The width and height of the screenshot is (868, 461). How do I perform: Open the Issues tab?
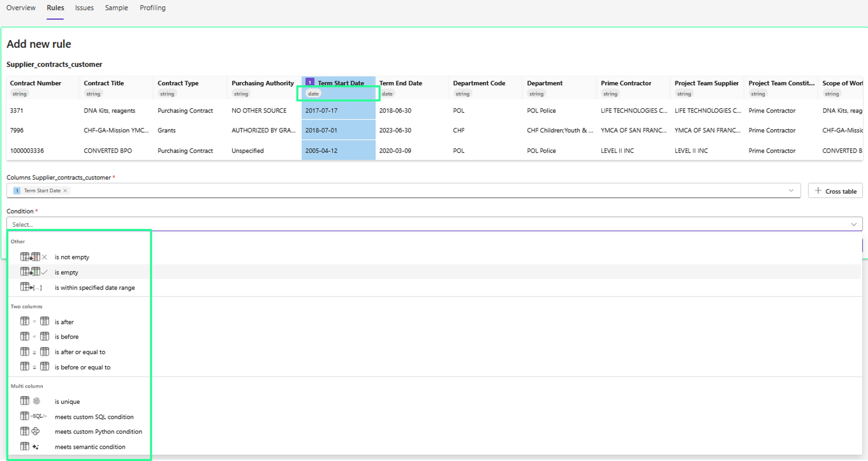84,8
